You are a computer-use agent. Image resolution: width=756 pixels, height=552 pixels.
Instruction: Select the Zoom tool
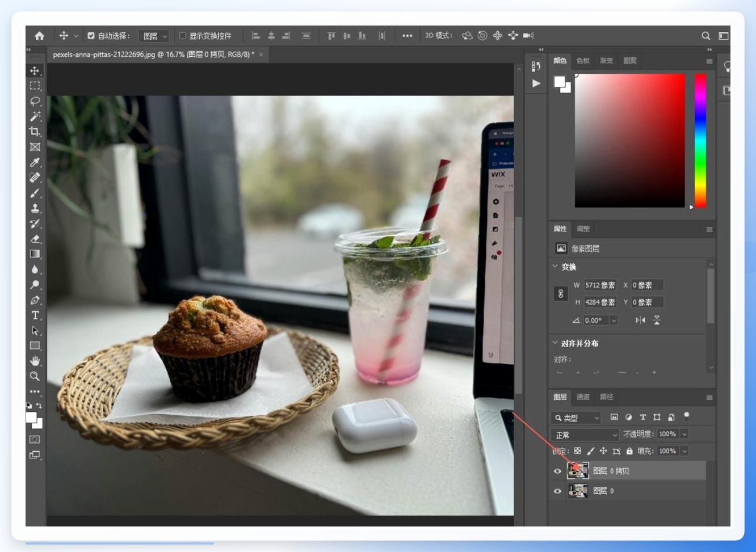(35, 376)
